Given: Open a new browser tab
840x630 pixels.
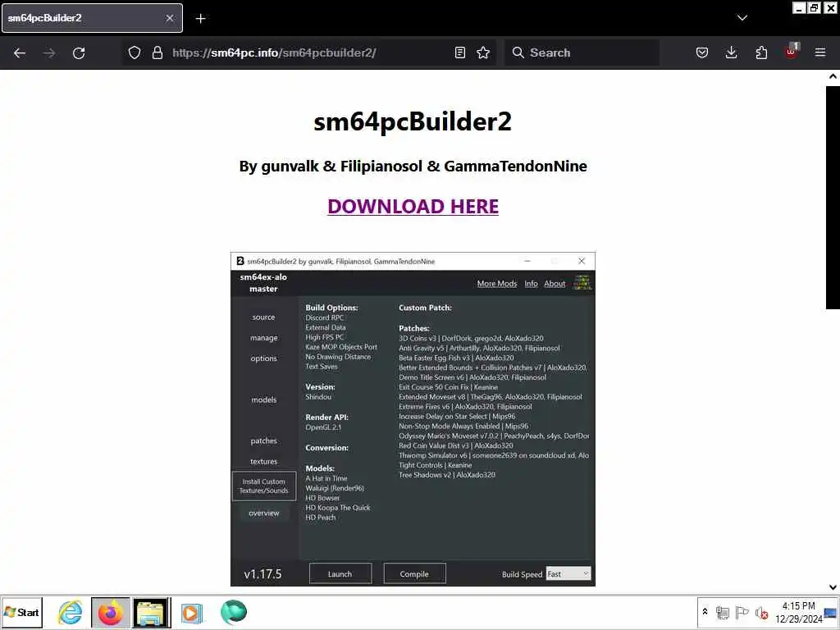Looking at the screenshot, I should [x=200, y=18].
